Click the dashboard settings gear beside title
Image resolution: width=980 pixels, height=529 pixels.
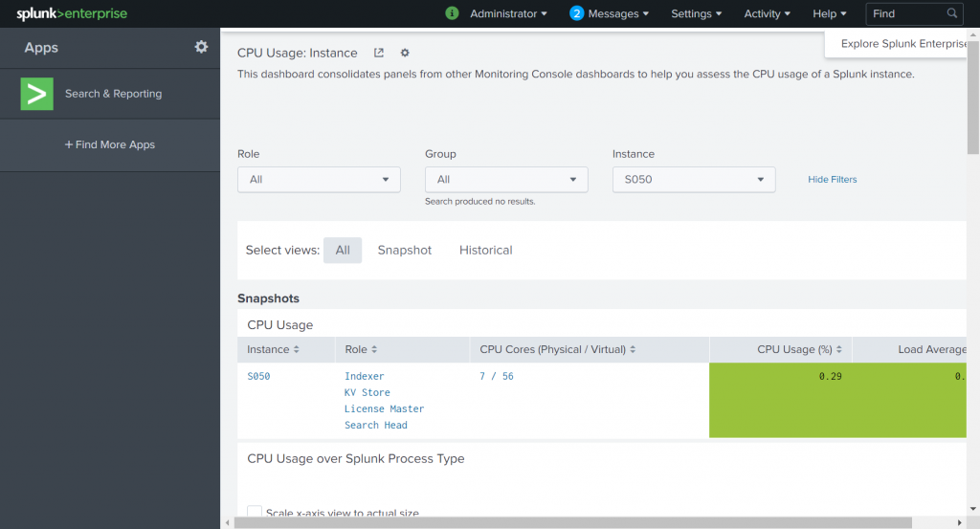coord(405,53)
